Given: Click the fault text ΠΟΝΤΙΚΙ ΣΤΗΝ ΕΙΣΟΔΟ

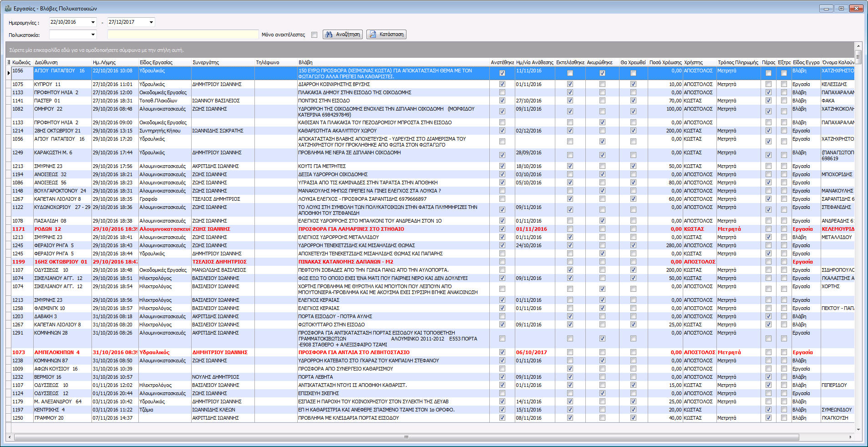Looking at the screenshot, I should pyautogui.click(x=324, y=101).
